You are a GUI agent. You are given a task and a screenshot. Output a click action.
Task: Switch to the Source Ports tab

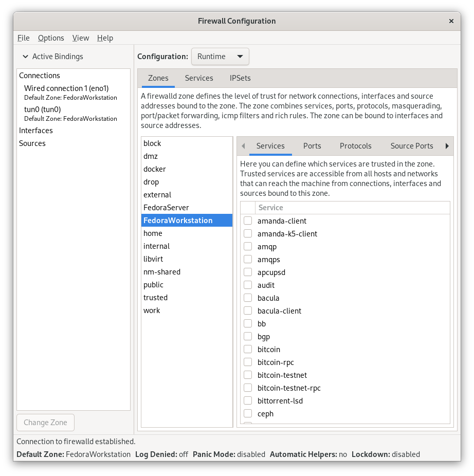click(x=411, y=146)
